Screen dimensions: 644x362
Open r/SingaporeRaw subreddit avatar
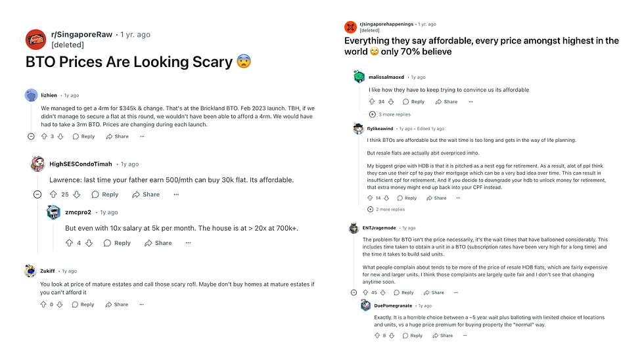(x=35, y=39)
